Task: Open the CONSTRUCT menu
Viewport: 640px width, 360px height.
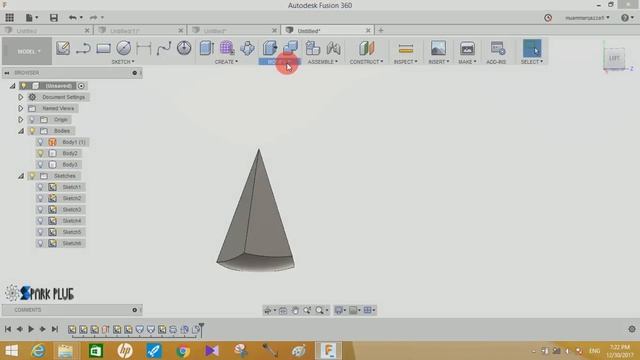Action: 366,62
